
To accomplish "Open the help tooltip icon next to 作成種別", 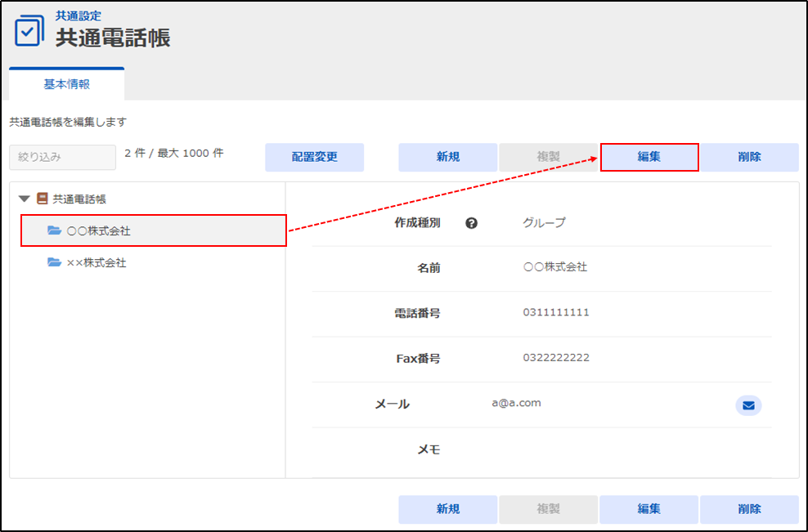I will [471, 223].
